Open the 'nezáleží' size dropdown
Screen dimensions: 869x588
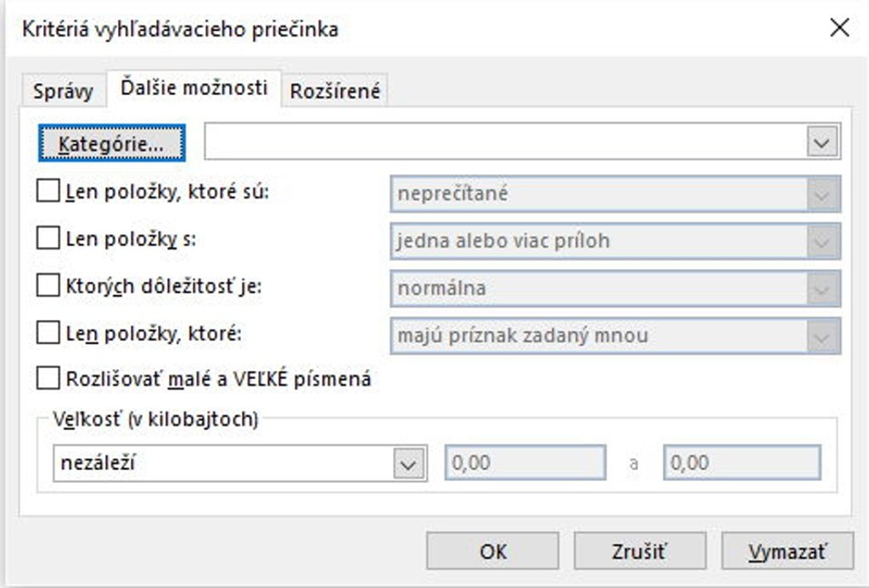pos(408,464)
